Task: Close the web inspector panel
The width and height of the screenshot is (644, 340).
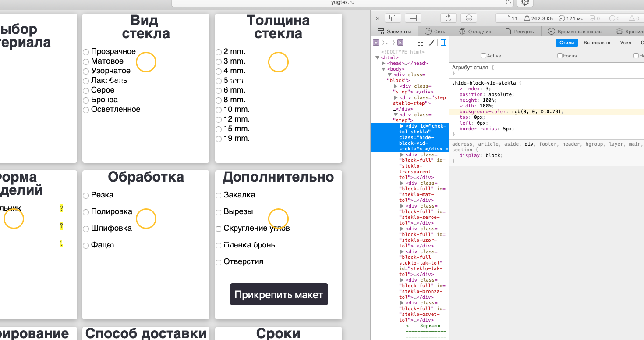Action: point(378,18)
